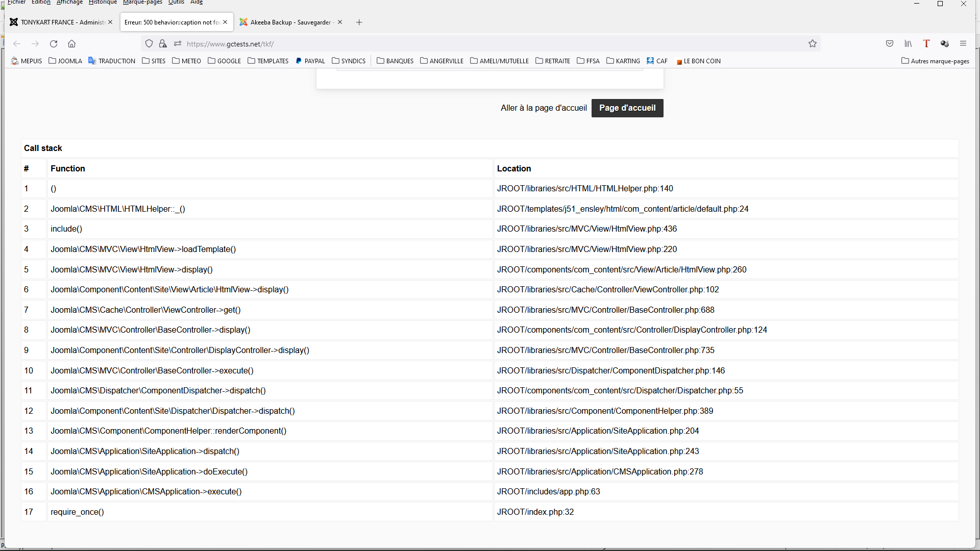Click the tracking protection shield icon

point(149,44)
